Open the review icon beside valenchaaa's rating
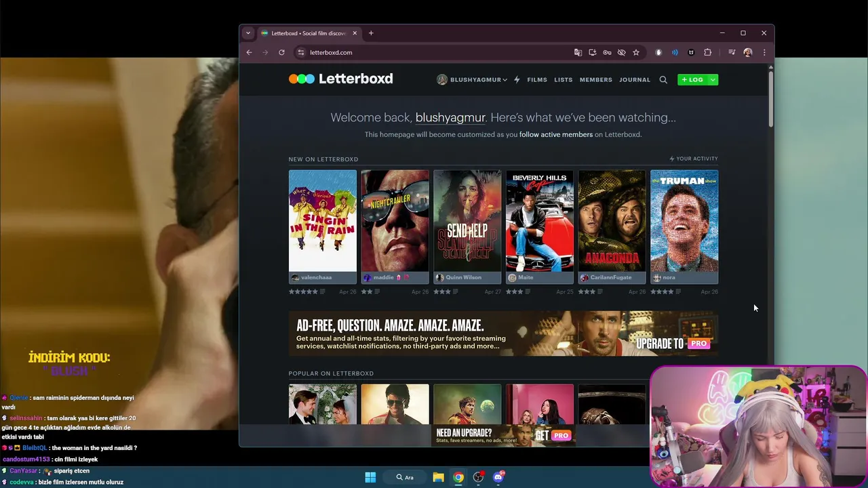 tap(323, 291)
